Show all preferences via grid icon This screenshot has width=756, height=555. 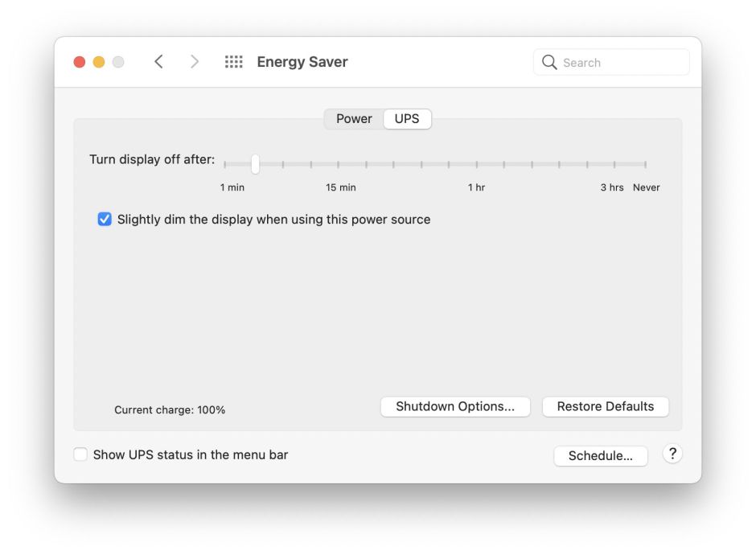(233, 62)
